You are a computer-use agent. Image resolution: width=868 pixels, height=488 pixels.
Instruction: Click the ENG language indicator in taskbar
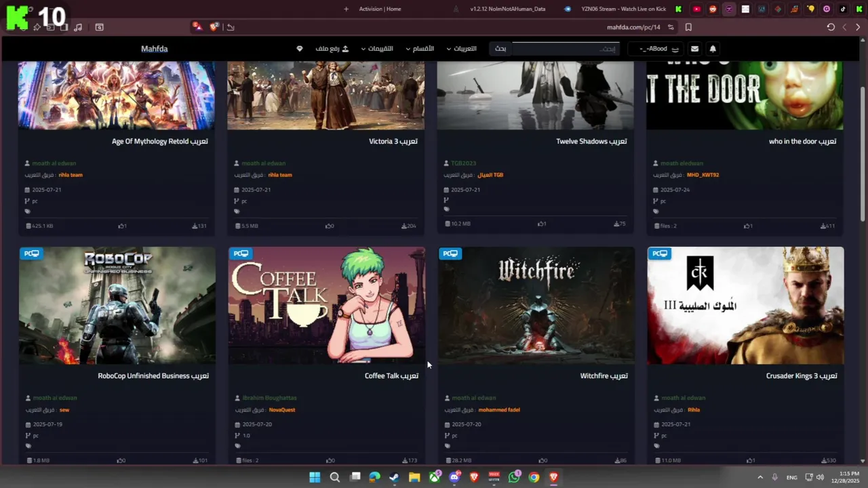pos(791,478)
